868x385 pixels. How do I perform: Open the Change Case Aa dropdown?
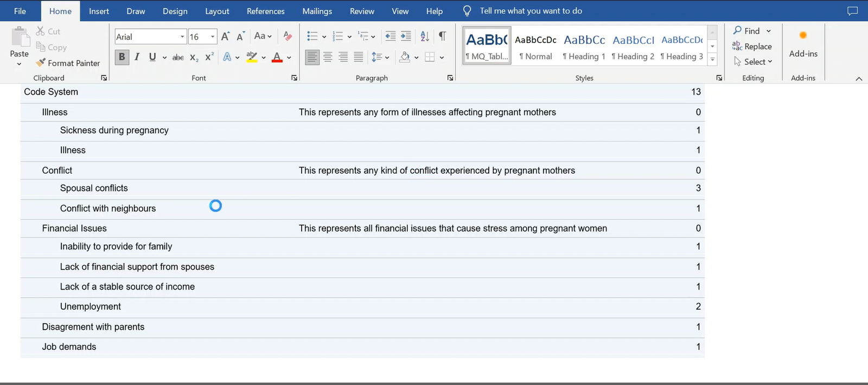(x=263, y=36)
